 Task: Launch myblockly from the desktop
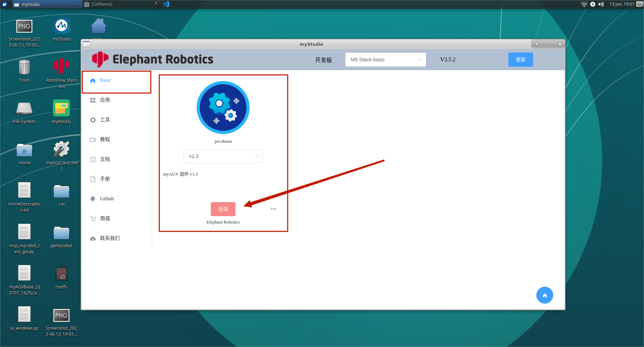tap(61, 108)
